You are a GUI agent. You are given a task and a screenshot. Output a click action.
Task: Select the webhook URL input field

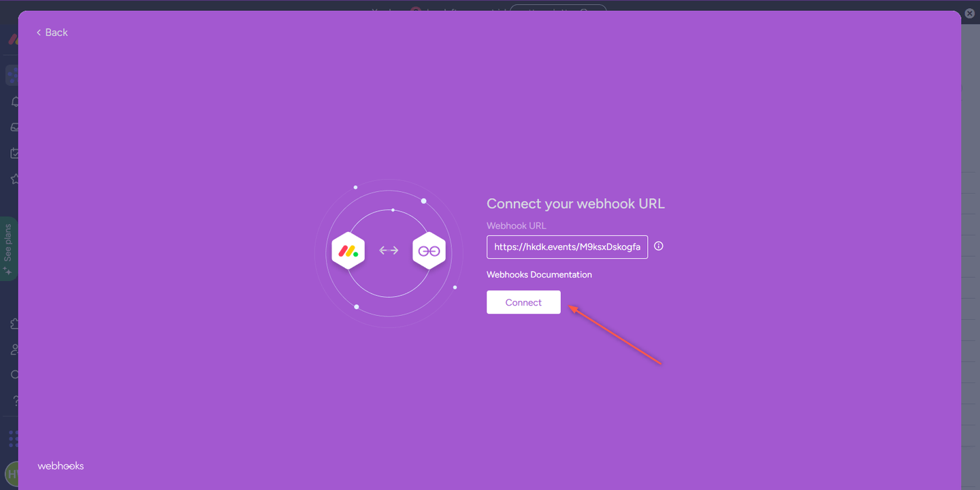567,246
